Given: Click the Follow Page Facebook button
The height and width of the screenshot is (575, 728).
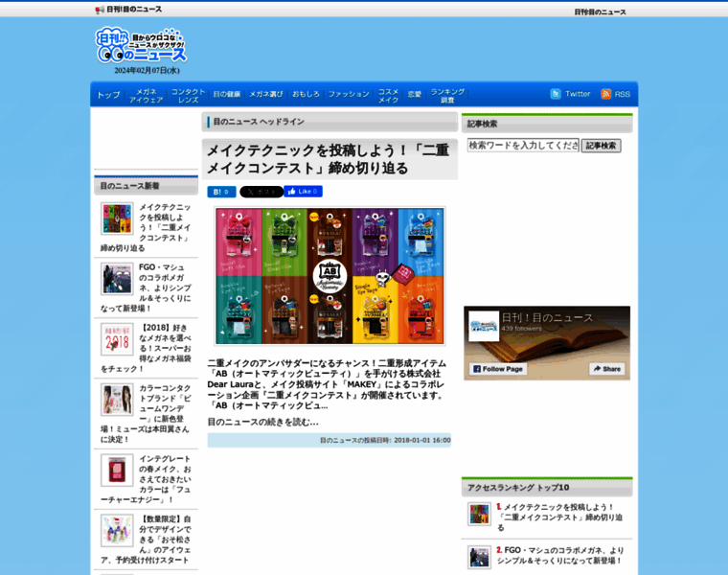Looking at the screenshot, I should [498, 369].
